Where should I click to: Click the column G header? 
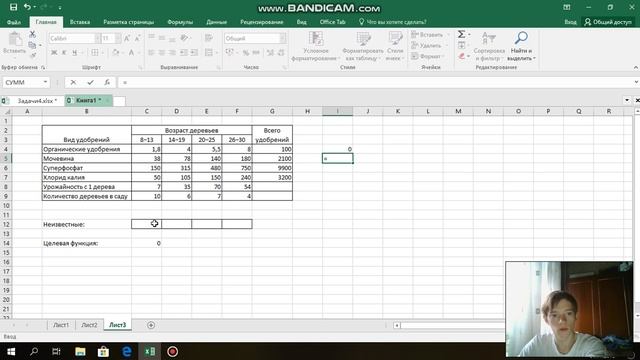click(272, 111)
